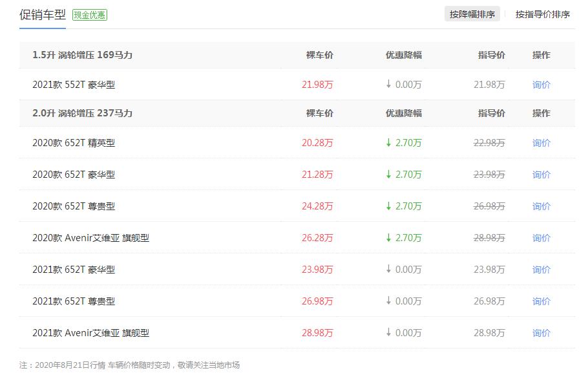Click guide price of 2021款 552T 豪华型

pyautogui.click(x=489, y=85)
